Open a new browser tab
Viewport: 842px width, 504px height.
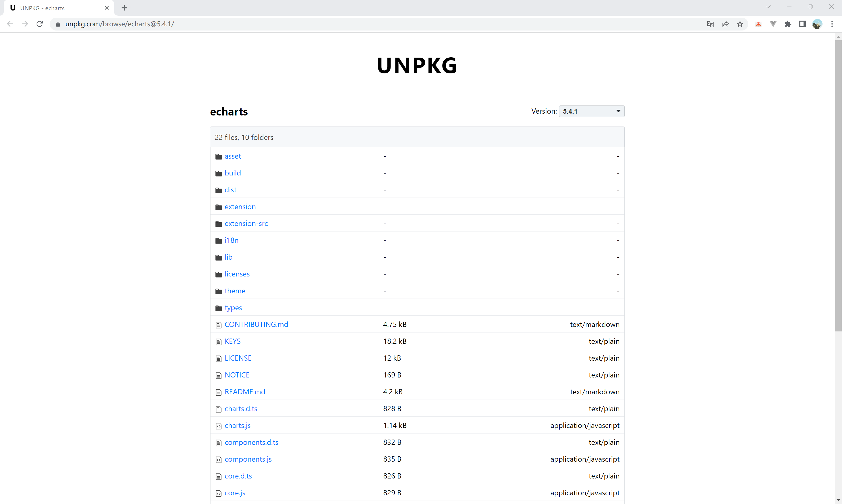pyautogui.click(x=124, y=8)
